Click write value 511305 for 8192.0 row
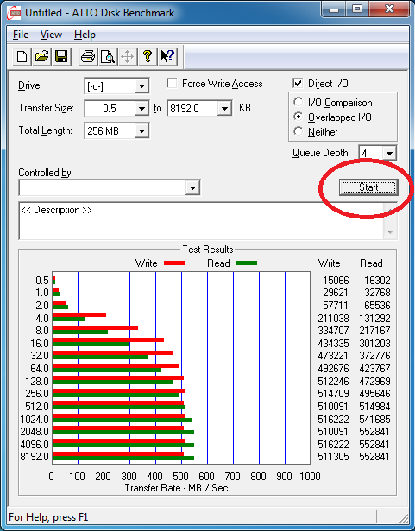The width and height of the screenshot is (415, 532). [x=333, y=457]
